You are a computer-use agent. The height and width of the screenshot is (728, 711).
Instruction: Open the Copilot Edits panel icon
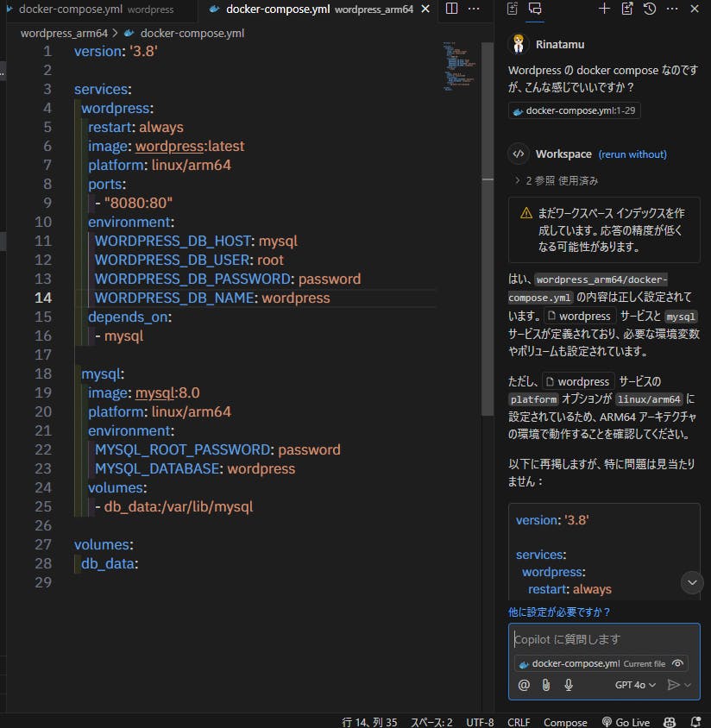(x=513, y=9)
